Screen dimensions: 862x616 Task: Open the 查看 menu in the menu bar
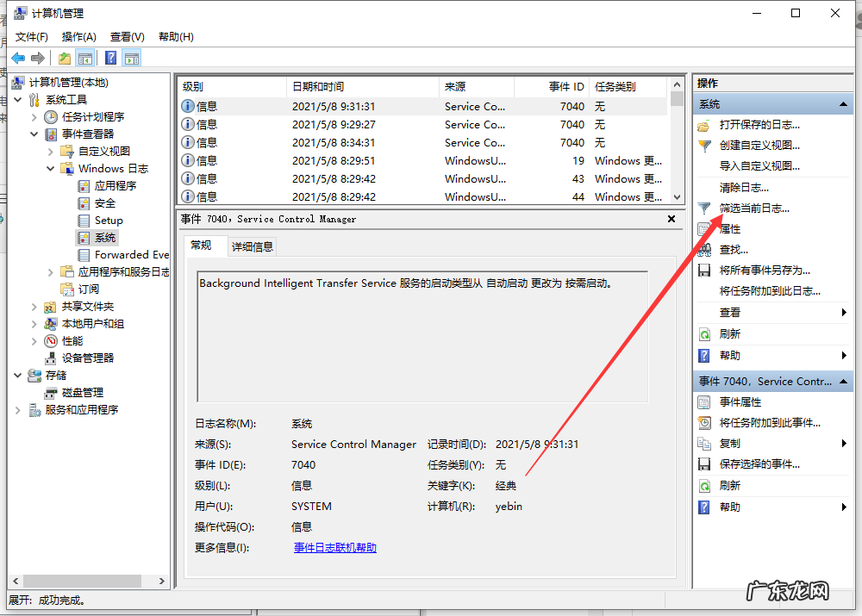click(x=126, y=36)
